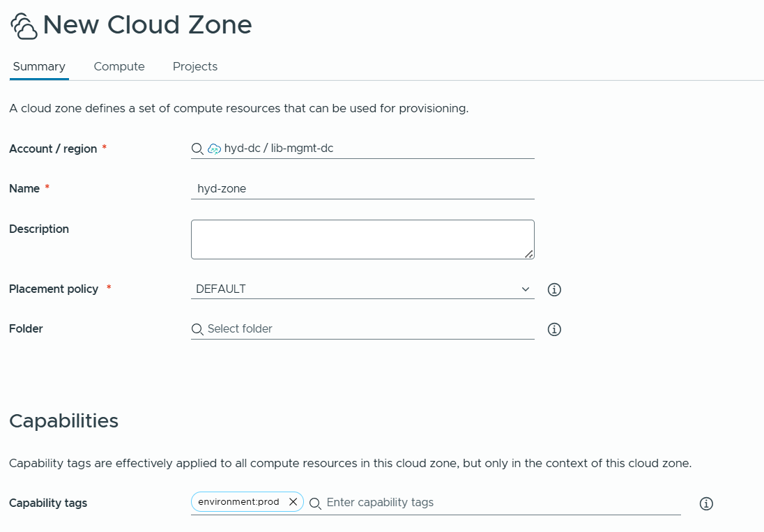Show Folder info tooltip
Image resolution: width=764 pixels, height=532 pixels.
click(x=554, y=329)
